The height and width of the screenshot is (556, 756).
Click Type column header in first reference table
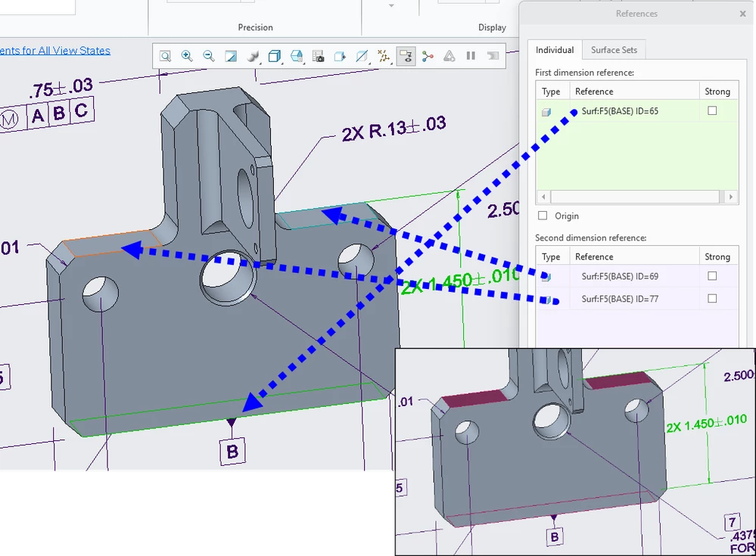pyautogui.click(x=552, y=92)
